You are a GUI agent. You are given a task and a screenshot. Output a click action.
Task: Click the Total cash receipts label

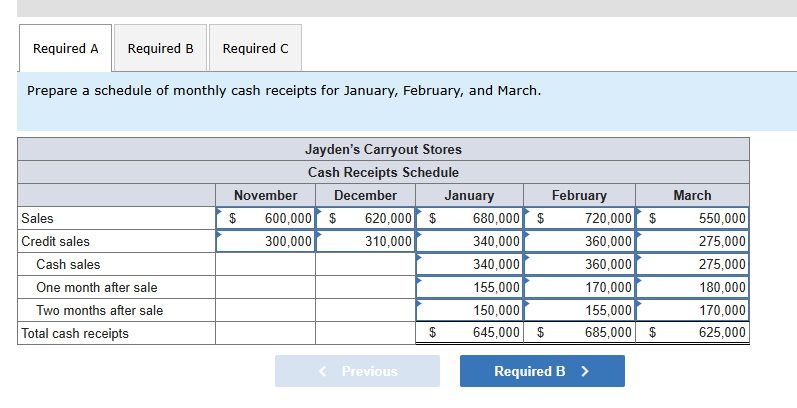click(x=75, y=333)
